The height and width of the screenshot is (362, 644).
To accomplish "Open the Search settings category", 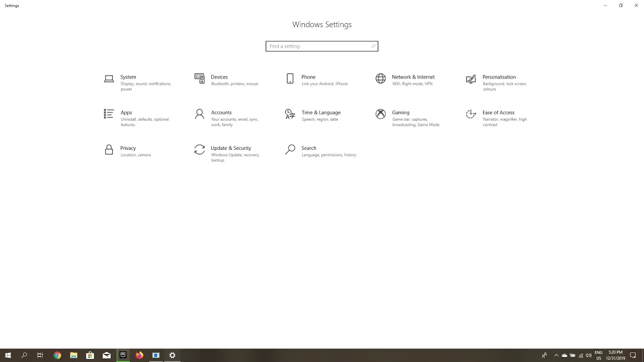I will (x=319, y=151).
